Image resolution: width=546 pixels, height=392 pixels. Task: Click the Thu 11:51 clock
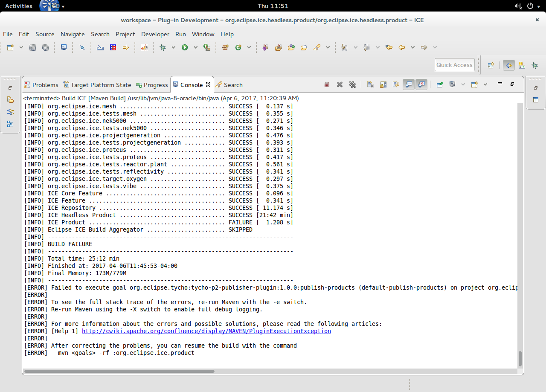(x=273, y=6)
